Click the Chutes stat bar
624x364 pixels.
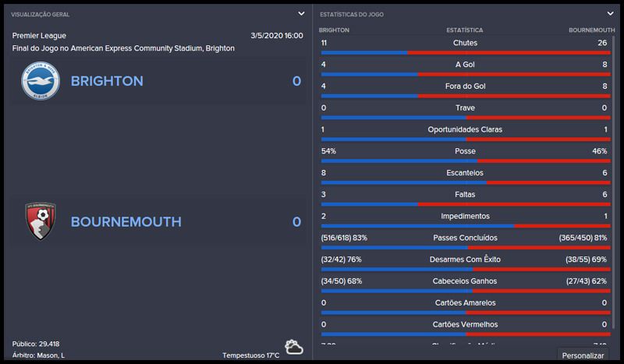tap(465, 52)
